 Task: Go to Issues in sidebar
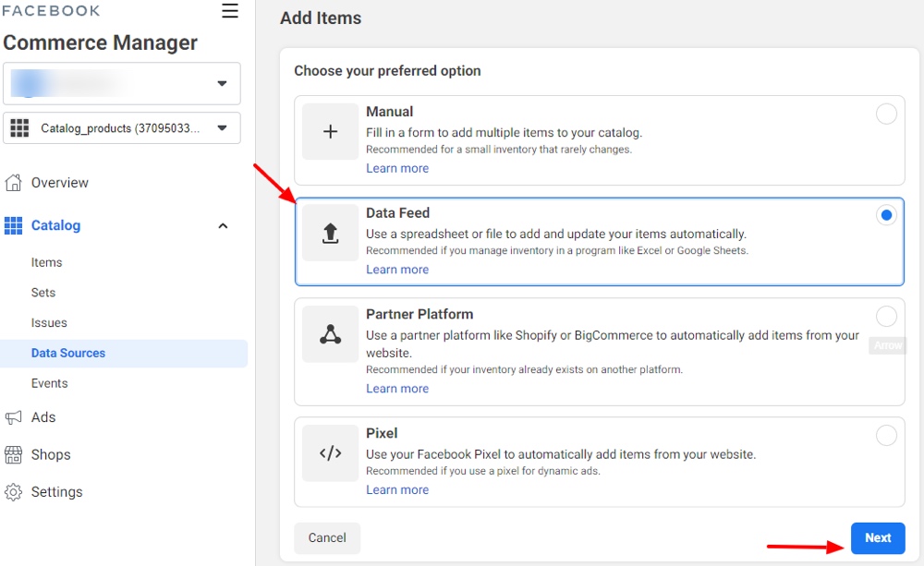[x=49, y=323]
